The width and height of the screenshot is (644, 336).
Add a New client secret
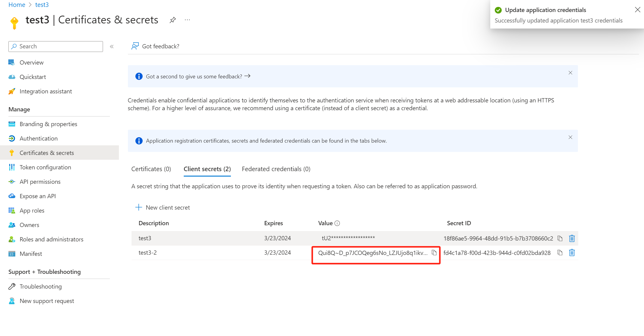click(x=163, y=207)
